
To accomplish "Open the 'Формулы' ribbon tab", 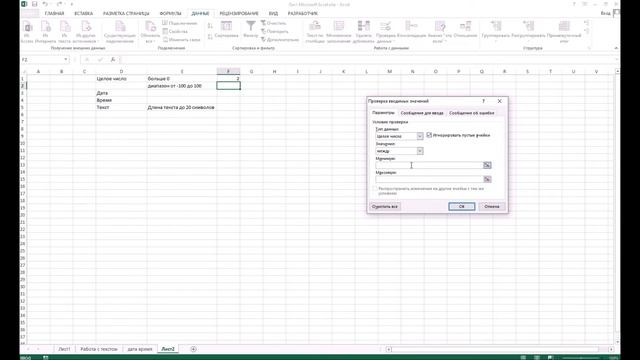I will (x=170, y=13).
